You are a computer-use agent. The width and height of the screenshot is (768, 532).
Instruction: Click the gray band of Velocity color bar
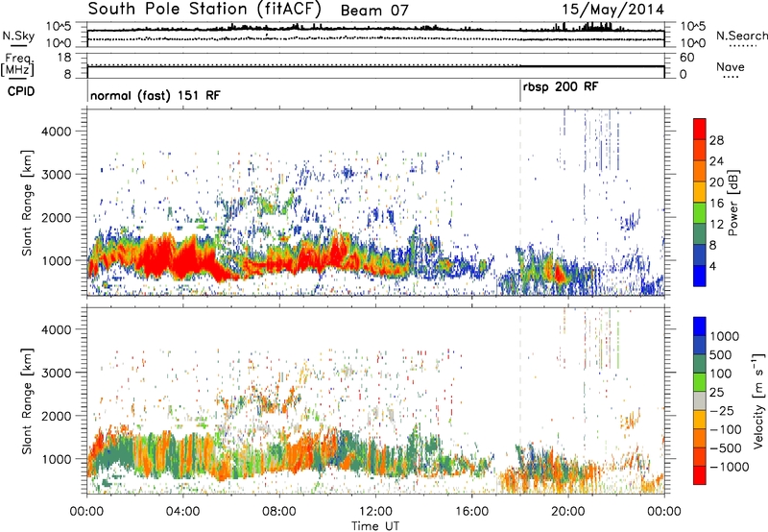[700, 401]
